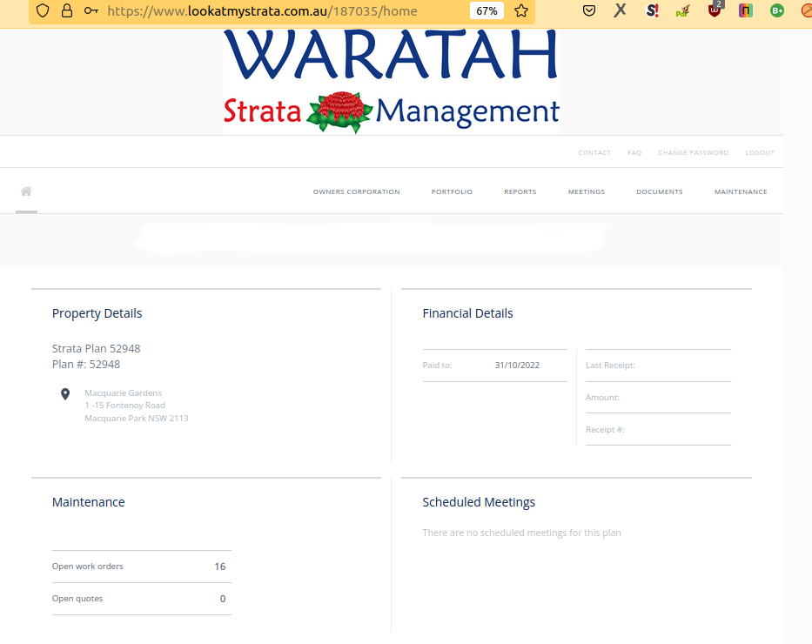Open the FAQ link
The image size is (812, 644).
[x=634, y=152]
